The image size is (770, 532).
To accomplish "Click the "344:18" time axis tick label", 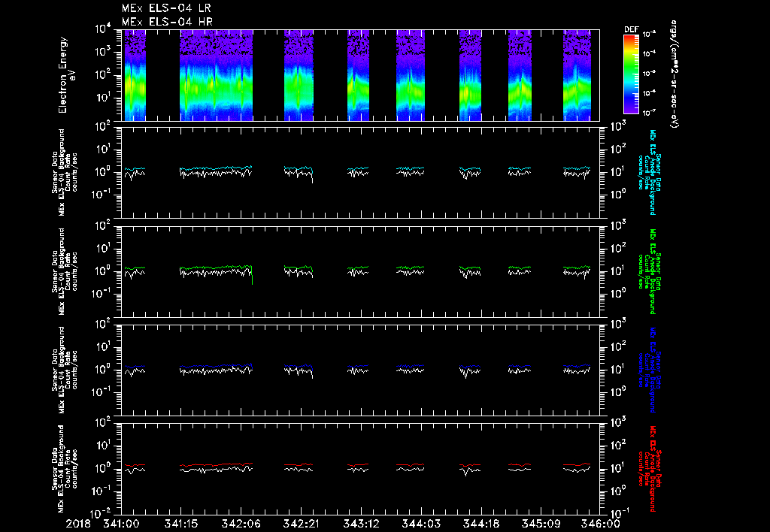I will point(480,524).
